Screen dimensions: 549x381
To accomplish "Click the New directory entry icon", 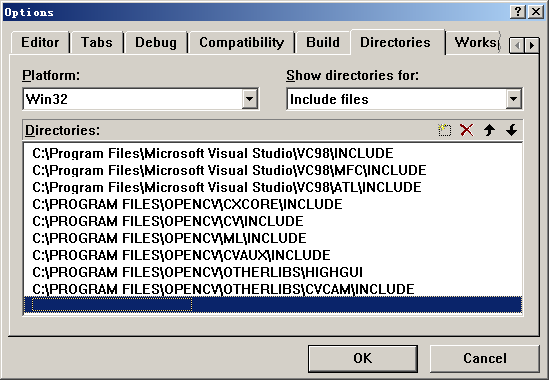I will (445, 130).
